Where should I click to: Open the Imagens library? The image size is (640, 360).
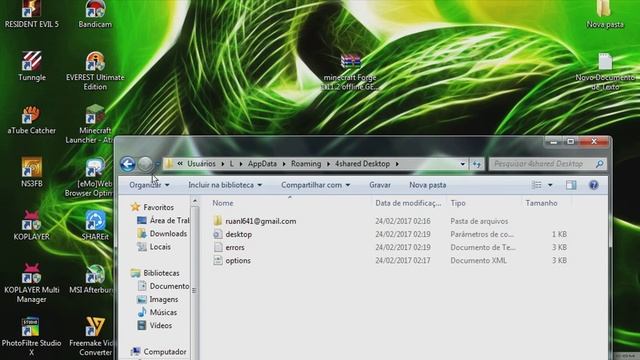[x=158, y=299]
